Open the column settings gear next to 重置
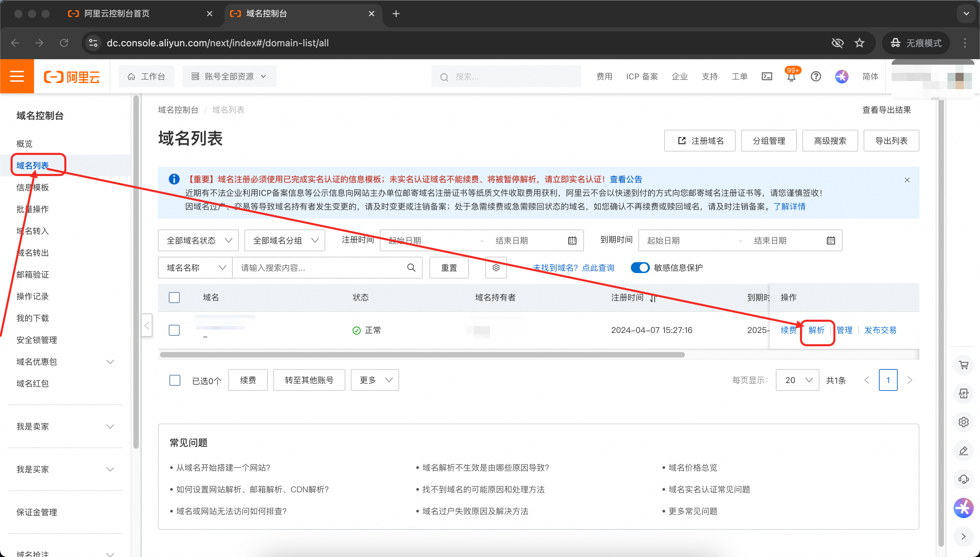This screenshot has height=557, width=980. point(496,267)
